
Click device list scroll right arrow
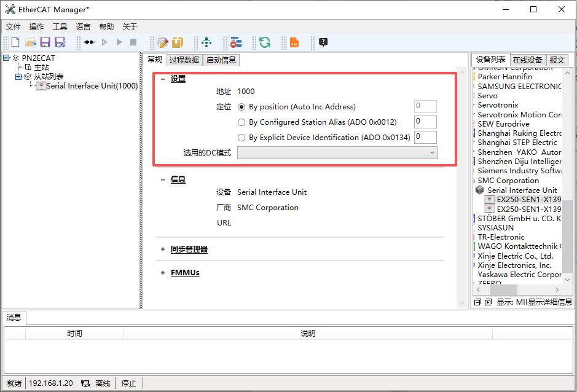(x=557, y=289)
